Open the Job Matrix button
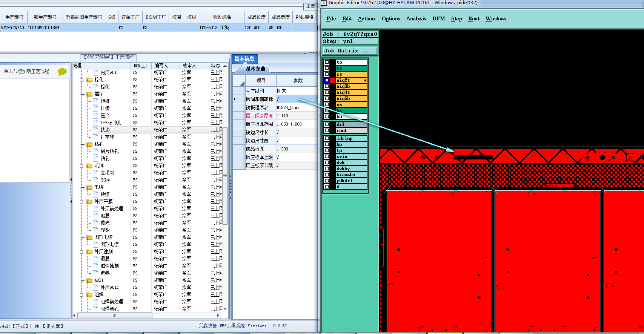This screenshot has width=644, height=334. (x=350, y=51)
